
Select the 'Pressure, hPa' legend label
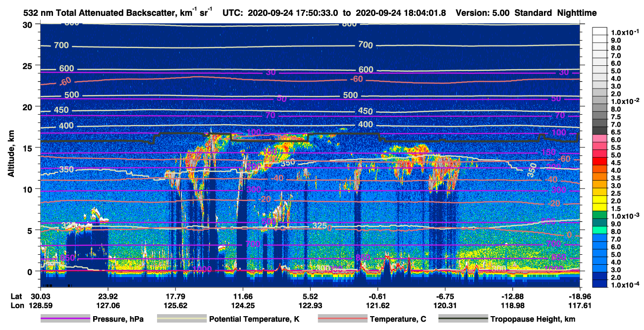(118, 320)
